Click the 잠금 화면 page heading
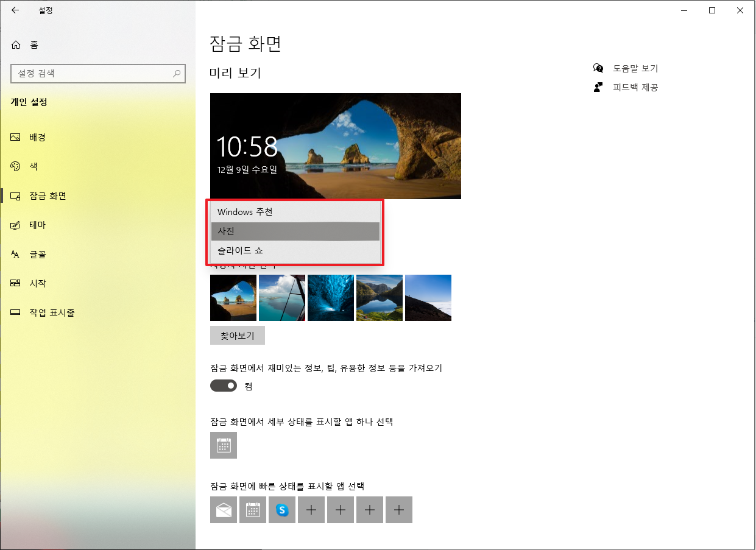Image resolution: width=756 pixels, height=550 pixels. click(246, 44)
